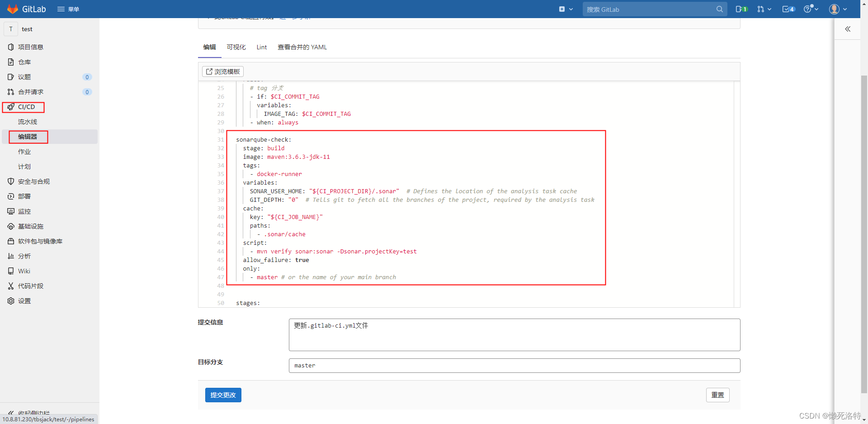Click the allow_failure: true line
Screen dimensions: 868x424
coord(276,260)
